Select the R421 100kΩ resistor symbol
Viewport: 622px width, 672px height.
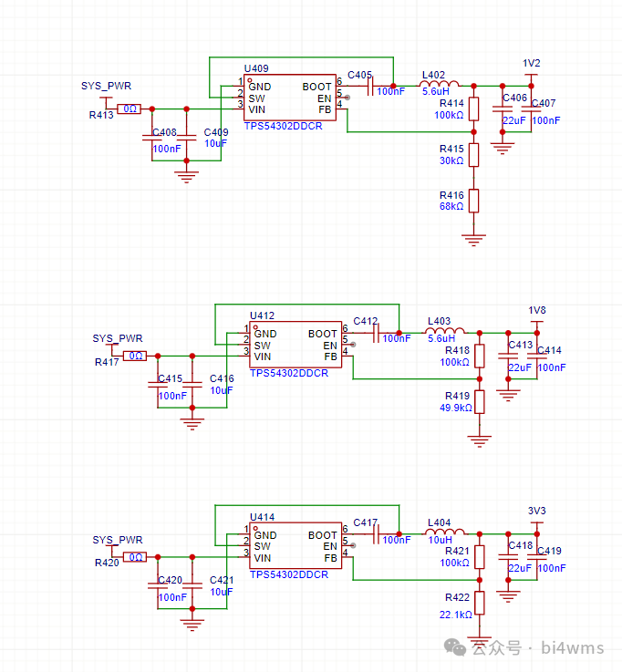[480, 556]
